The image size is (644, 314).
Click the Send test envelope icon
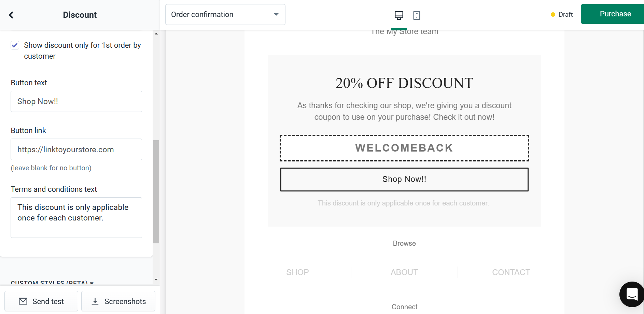pyautogui.click(x=23, y=301)
